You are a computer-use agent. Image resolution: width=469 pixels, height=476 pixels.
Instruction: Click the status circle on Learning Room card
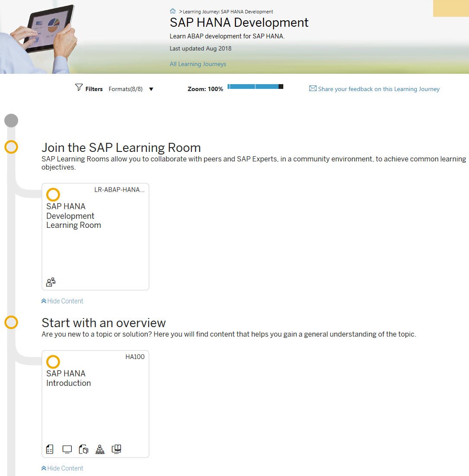[53, 195]
